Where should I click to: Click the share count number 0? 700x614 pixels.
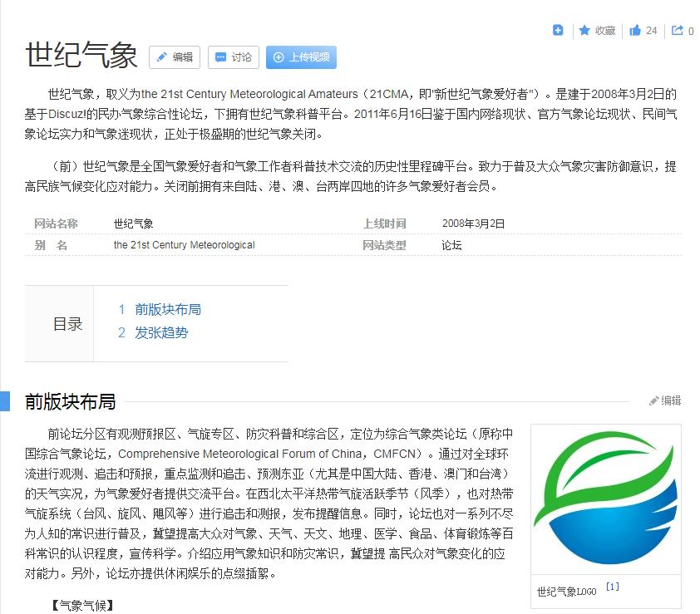tap(691, 32)
